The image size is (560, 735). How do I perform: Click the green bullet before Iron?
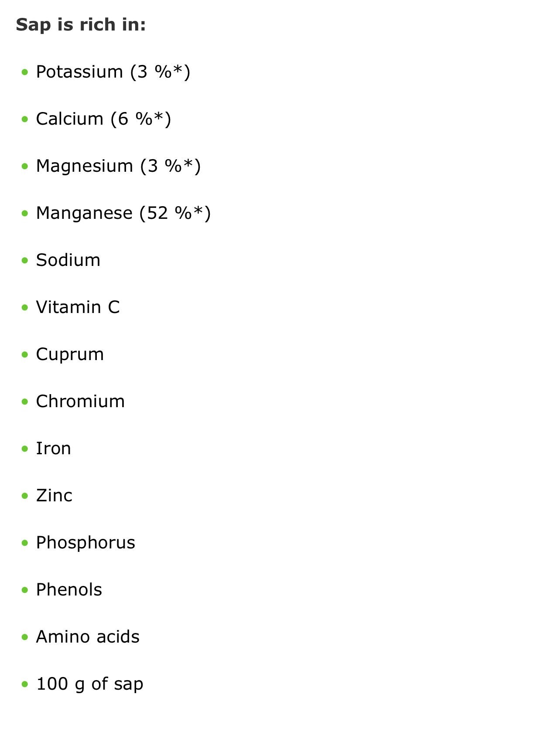[x=25, y=449]
